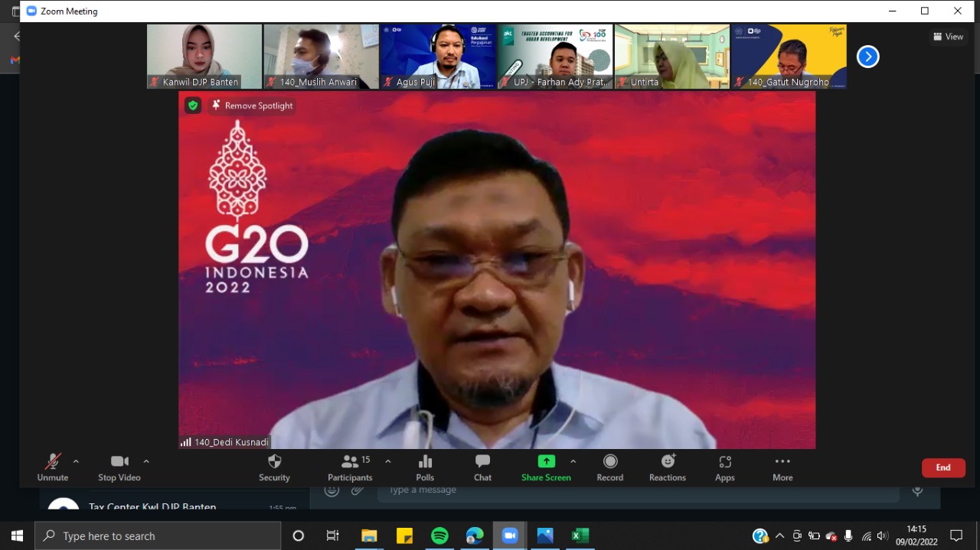Open the Participants list
Image resolution: width=980 pixels, height=550 pixels.
coord(351,467)
